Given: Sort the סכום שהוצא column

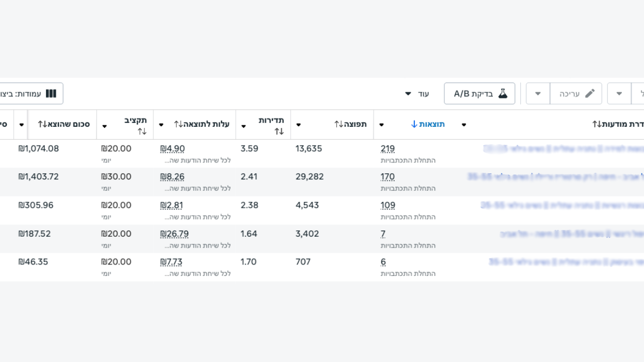Looking at the screenshot, I should [42, 124].
